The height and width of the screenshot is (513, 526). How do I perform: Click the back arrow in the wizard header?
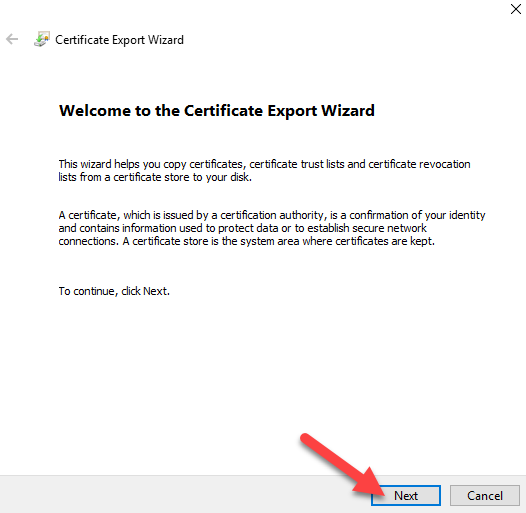pos(12,39)
